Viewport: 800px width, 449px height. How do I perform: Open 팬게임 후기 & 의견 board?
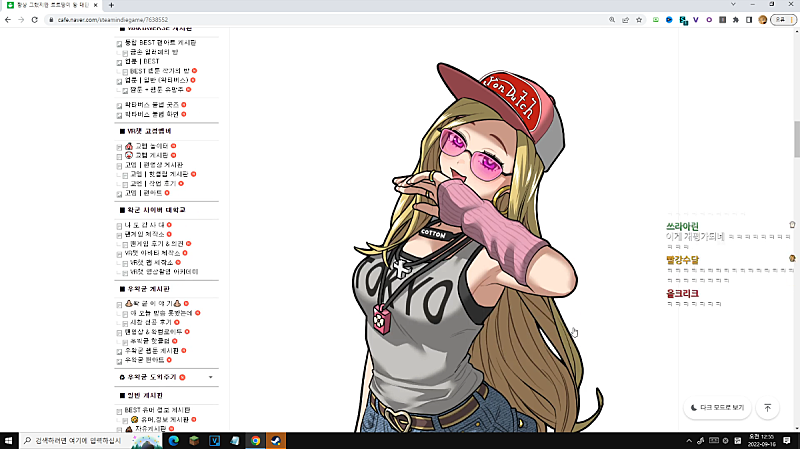tap(157, 244)
